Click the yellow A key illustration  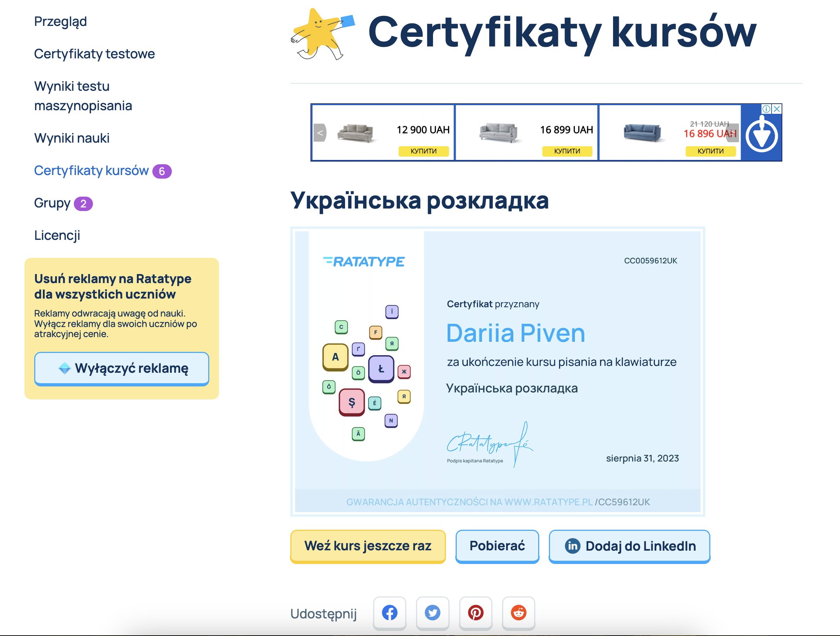click(335, 357)
